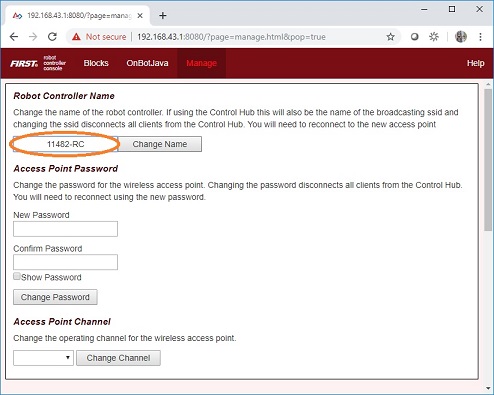Screen dimensions: 494x395
Task: Focus the New Password field
Action: point(65,229)
